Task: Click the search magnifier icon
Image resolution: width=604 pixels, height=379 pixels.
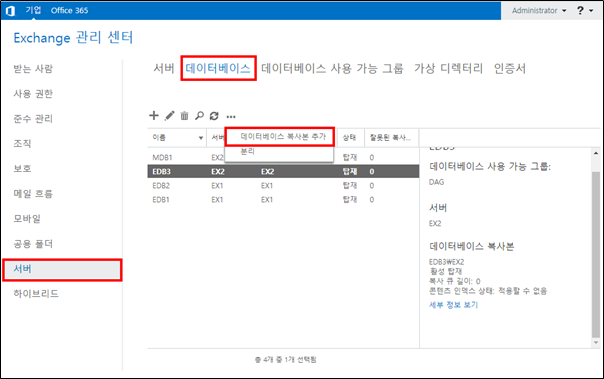Action: tap(199, 116)
